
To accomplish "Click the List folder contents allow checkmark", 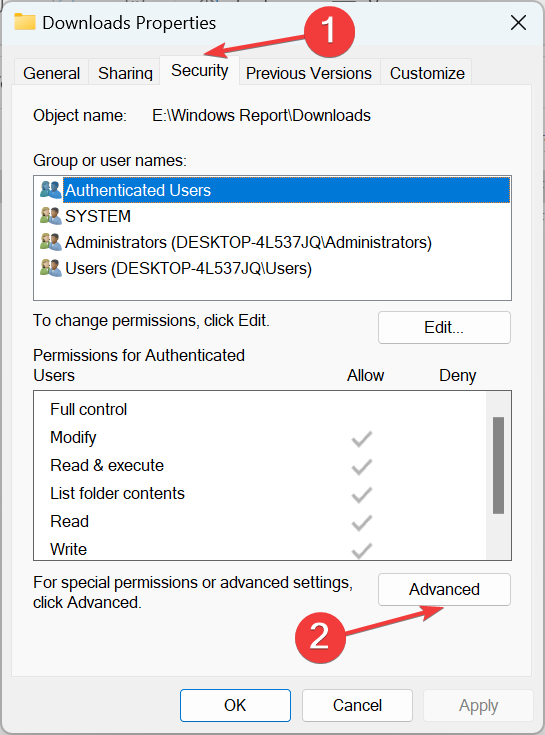I will pos(362,495).
